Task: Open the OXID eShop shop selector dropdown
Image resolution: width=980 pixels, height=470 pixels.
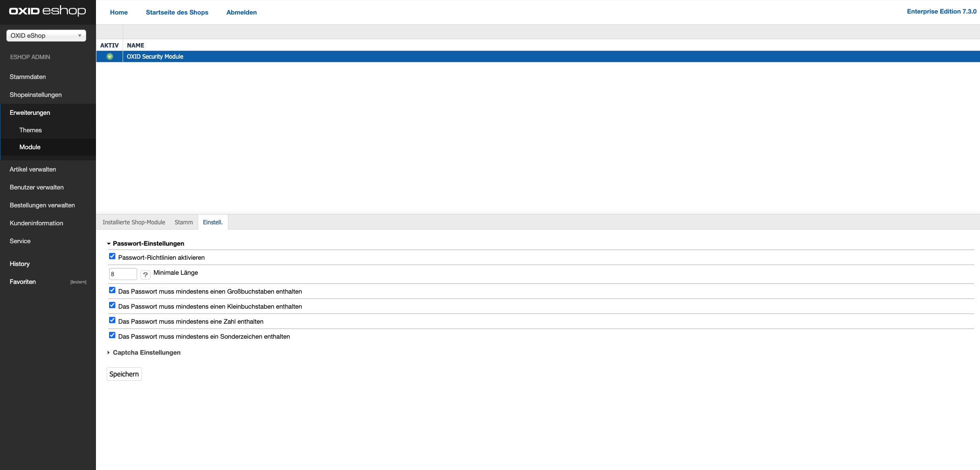Action: point(46,36)
